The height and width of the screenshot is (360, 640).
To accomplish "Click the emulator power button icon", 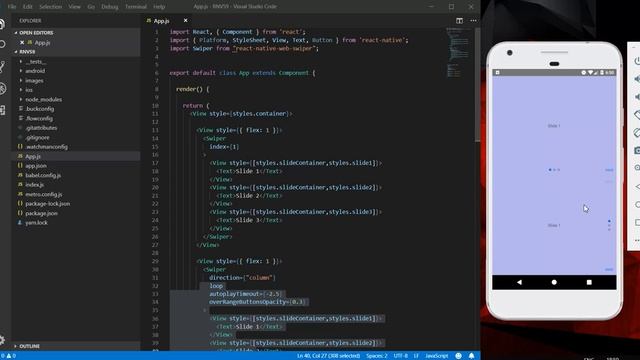I will coord(637,61).
